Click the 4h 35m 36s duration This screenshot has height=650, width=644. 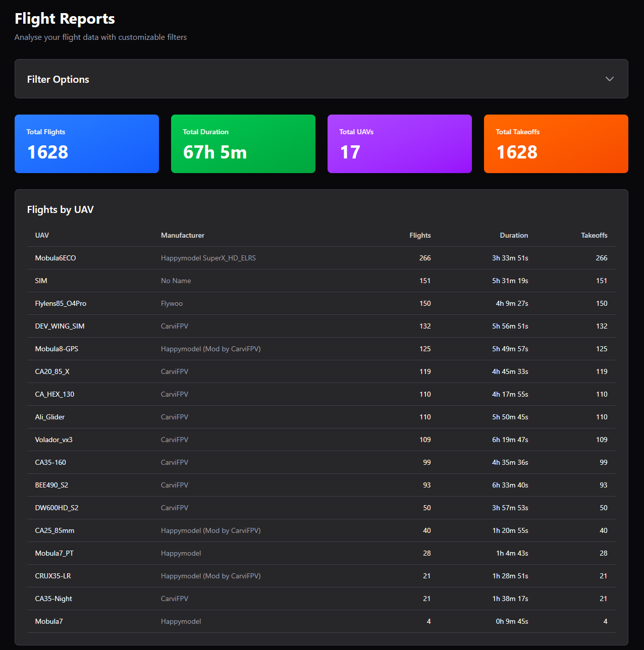pos(510,462)
